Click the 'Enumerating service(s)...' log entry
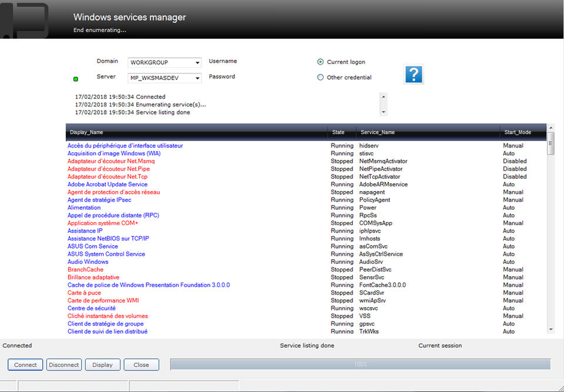Screen dimensions: 564x392 (x=140, y=105)
